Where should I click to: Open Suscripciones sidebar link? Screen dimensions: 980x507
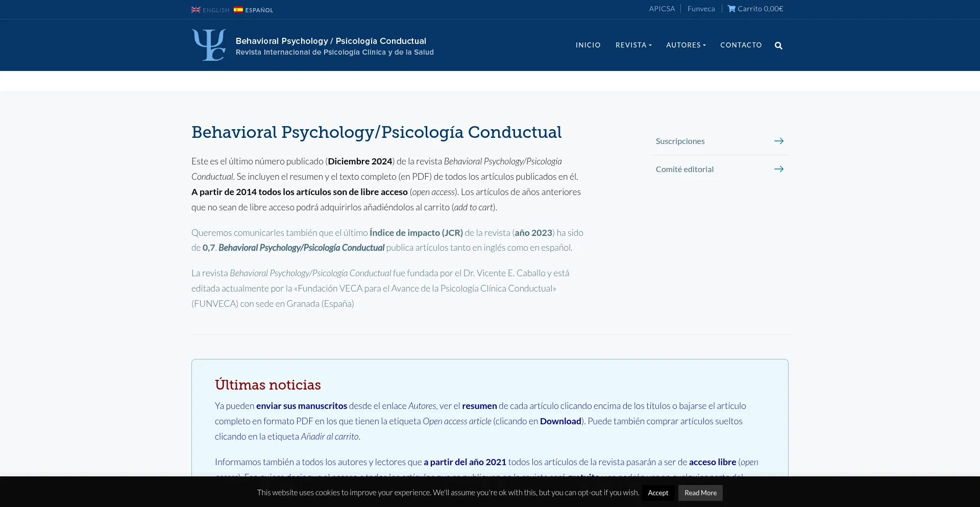pos(720,141)
